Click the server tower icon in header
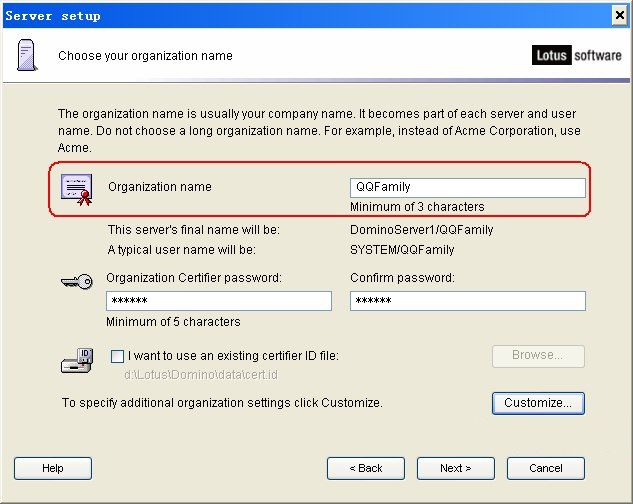Viewport: 633px width, 504px height. coord(27,55)
